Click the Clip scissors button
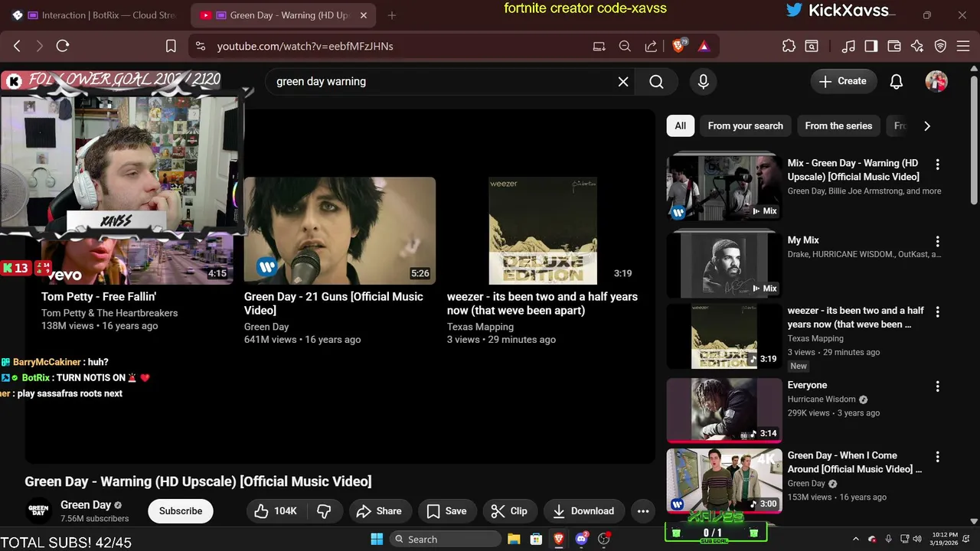 tap(510, 511)
